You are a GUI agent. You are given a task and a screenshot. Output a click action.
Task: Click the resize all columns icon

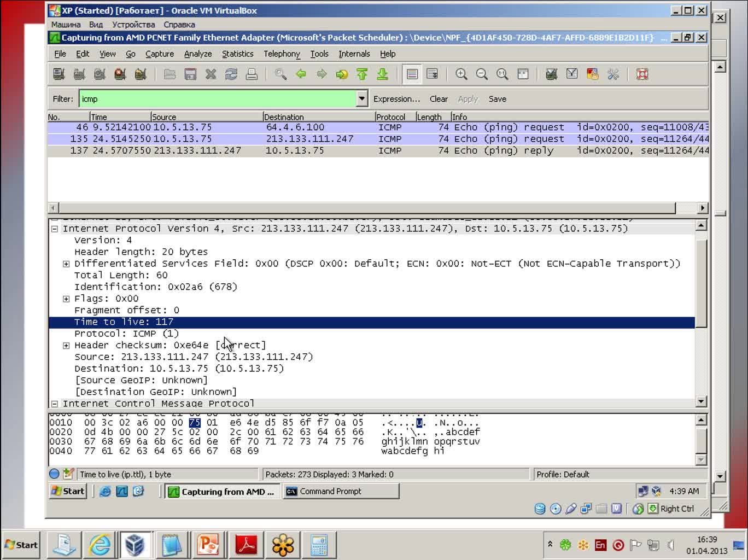coord(523,74)
